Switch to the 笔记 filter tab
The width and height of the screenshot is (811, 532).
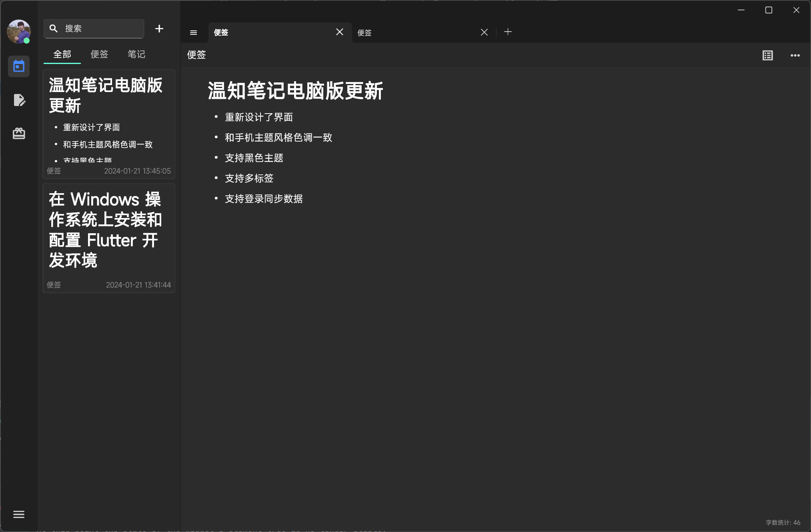pyautogui.click(x=136, y=54)
